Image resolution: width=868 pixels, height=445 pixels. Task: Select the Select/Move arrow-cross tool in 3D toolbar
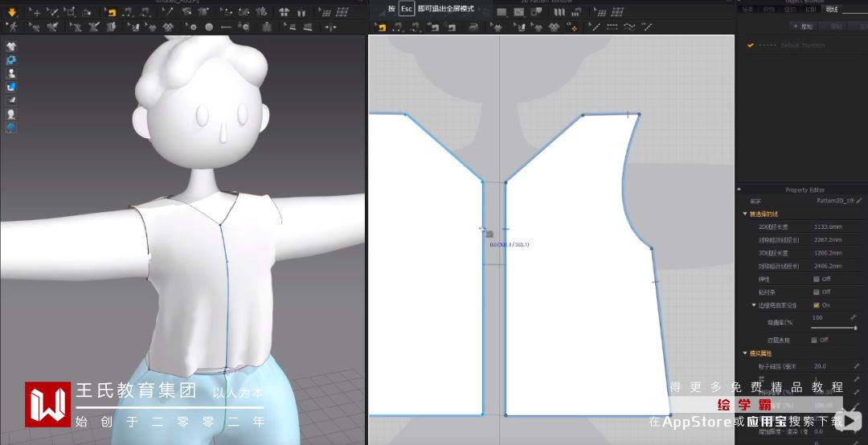(35, 12)
